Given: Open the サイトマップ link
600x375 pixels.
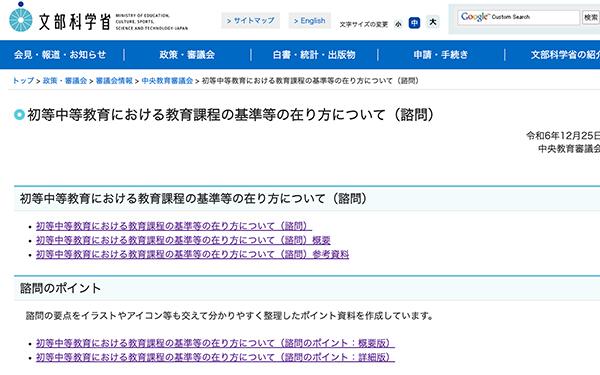Looking at the screenshot, I should tap(251, 21).
